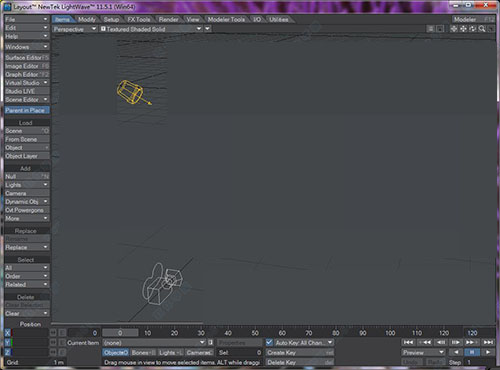The width and height of the screenshot is (500, 370).
Task: Click the Y channel envelope button
Action: (x=62, y=342)
